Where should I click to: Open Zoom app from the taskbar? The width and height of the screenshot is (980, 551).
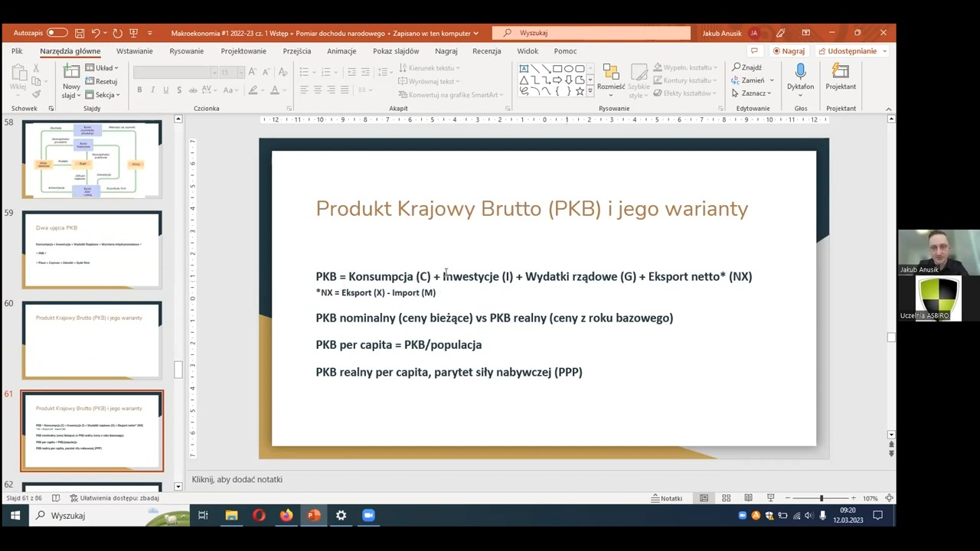[368, 516]
